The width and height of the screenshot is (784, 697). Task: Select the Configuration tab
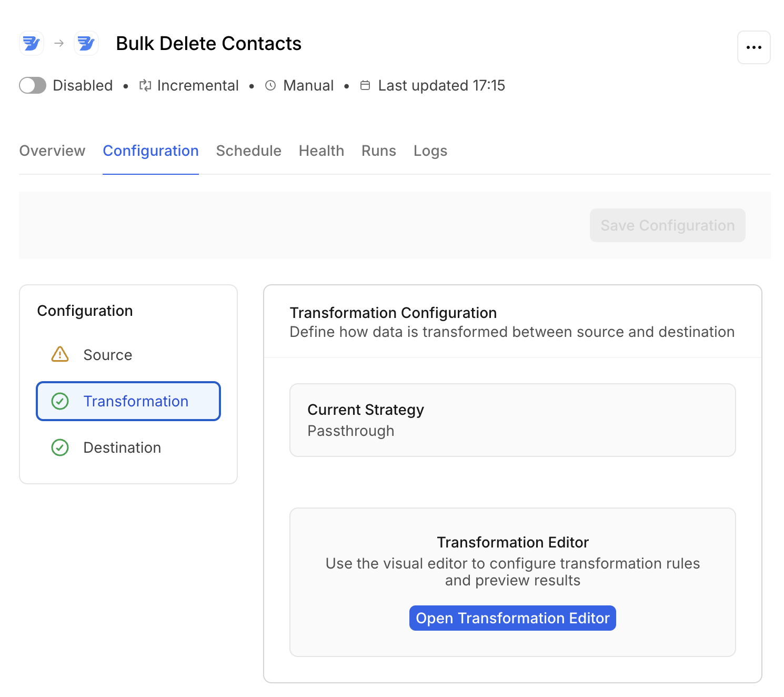(x=150, y=151)
